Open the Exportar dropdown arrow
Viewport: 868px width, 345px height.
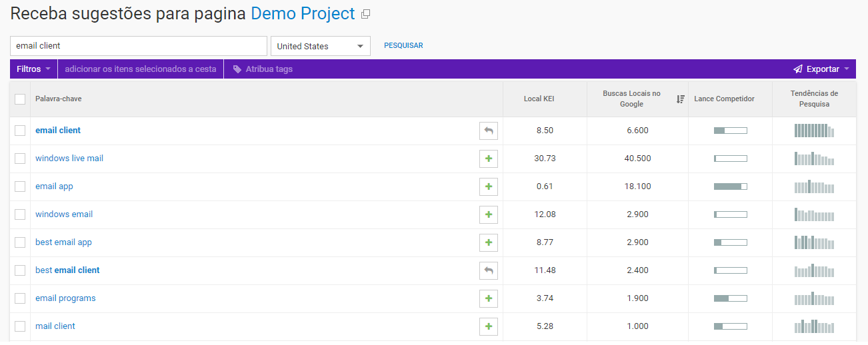pyautogui.click(x=847, y=69)
